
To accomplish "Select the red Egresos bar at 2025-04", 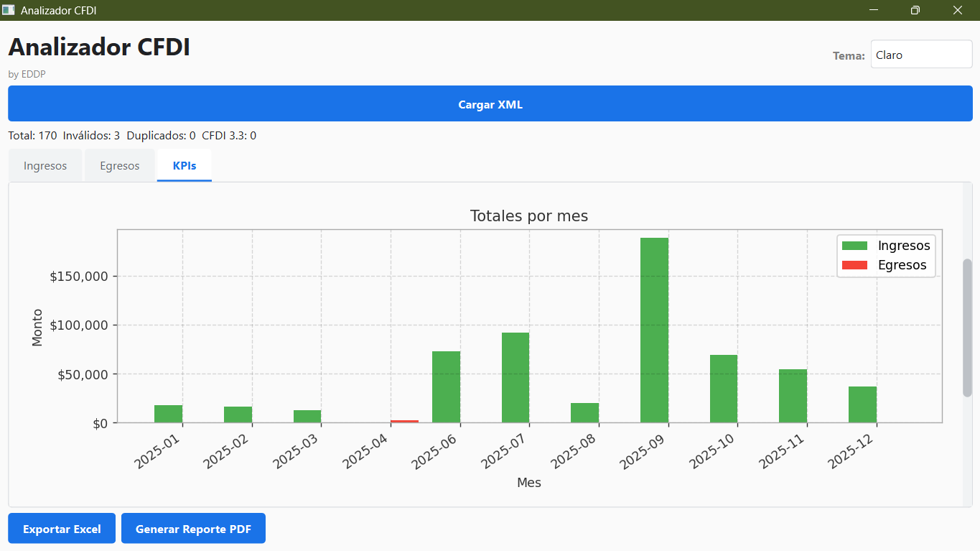I will (405, 421).
